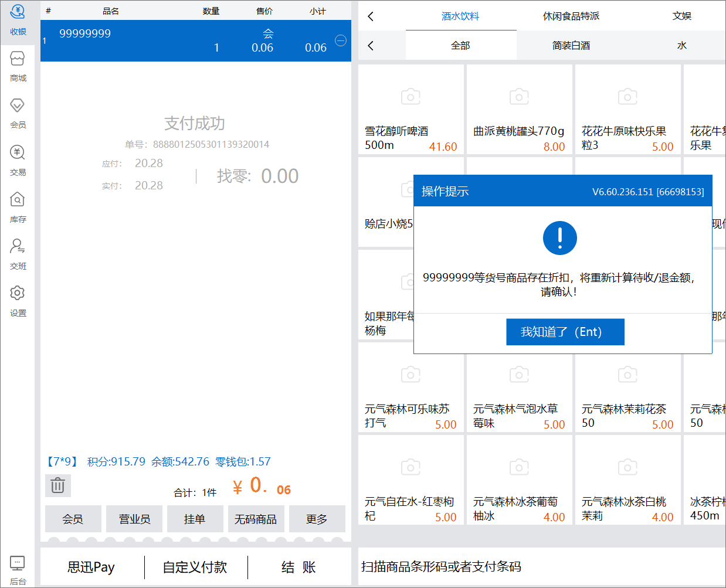Screen dimensions: 726x588
Task: Click the member balance text 余额:542.76
Action: point(180,461)
